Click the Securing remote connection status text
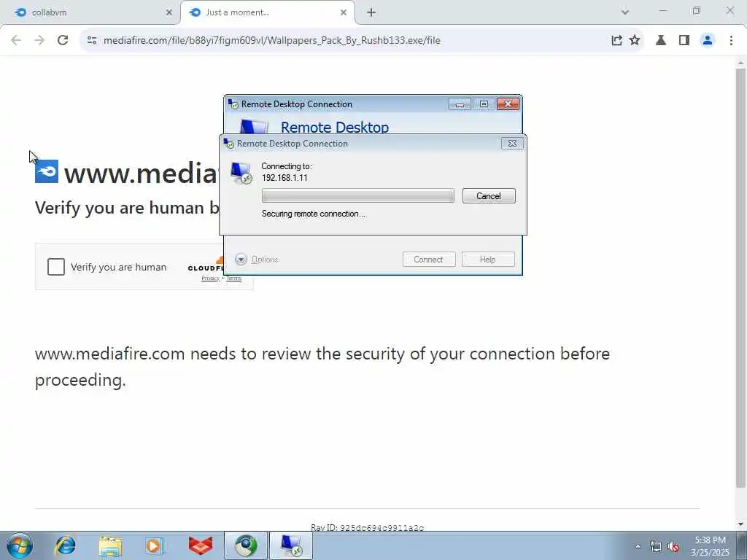This screenshot has height=560, width=747. point(314,214)
